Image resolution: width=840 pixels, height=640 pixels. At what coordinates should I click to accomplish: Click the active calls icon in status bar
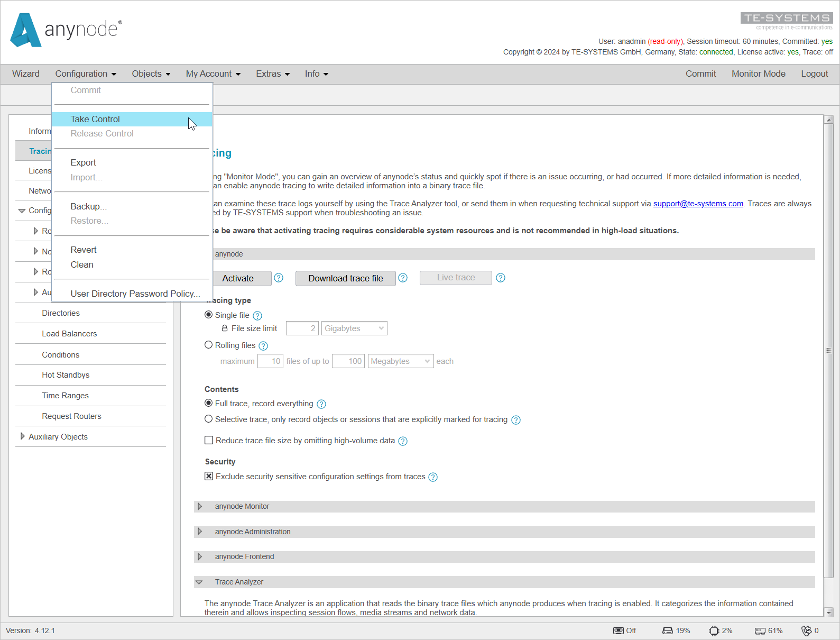point(806,630)
